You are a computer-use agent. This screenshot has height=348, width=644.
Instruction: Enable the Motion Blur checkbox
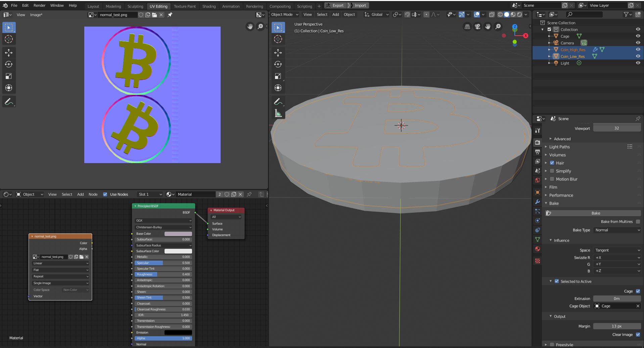[x=552, y=179]
